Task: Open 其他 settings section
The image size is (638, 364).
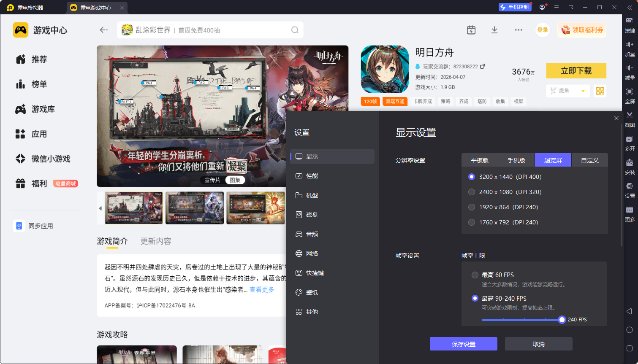Action: pos(332,312)
